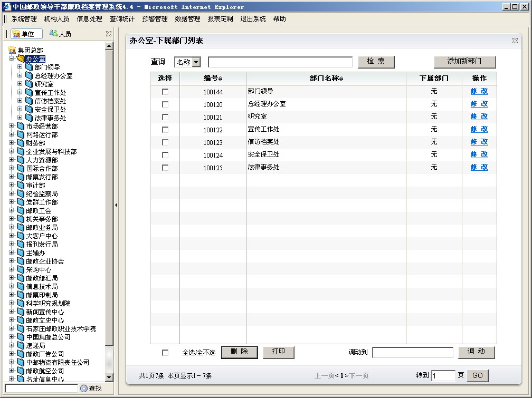Sort by 编号 column sort arrow

point(221,79)
